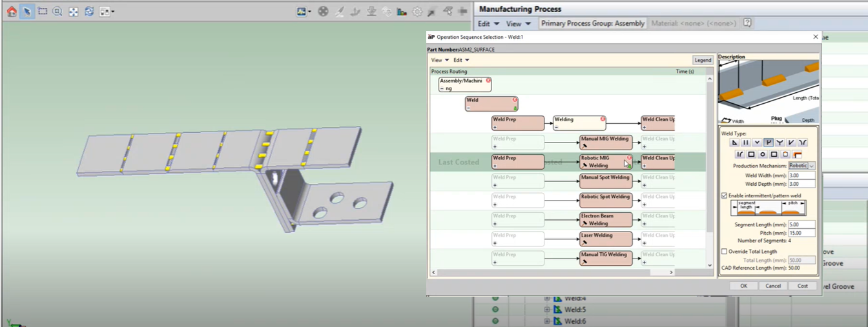Collapse the Weld process node
Viewport: 868px width, 327px height.
(x=469, y=108)
